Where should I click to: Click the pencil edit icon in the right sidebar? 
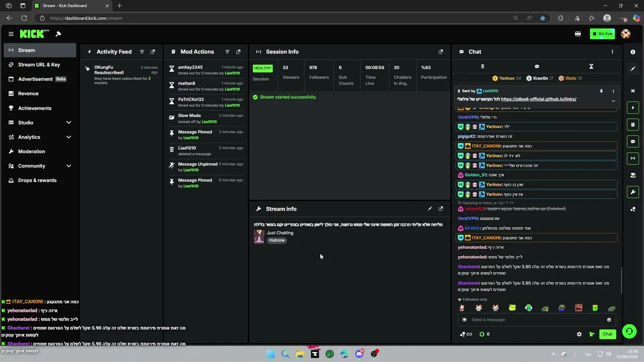[633, 69]
